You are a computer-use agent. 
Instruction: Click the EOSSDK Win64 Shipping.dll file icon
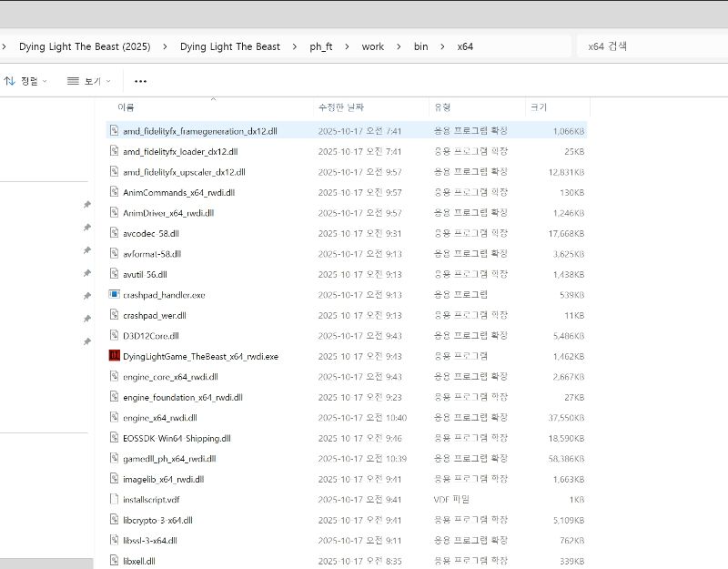tap(115, 438)
